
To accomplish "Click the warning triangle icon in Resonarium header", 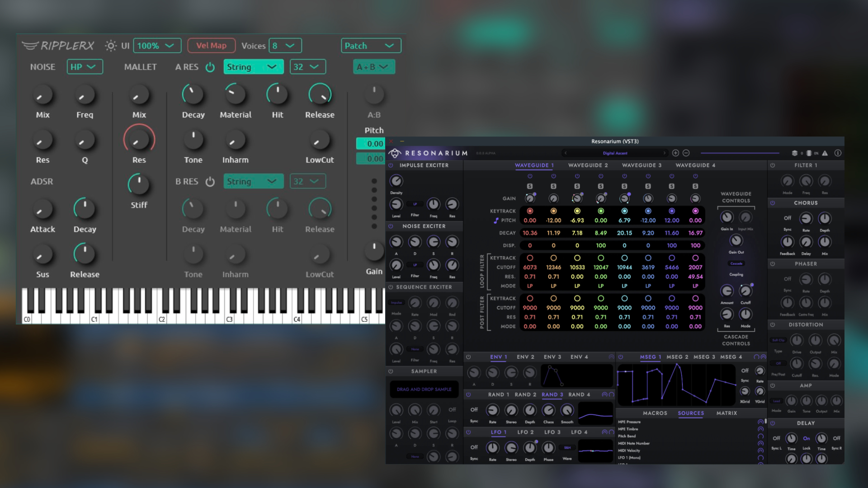I will coord(825,153).
